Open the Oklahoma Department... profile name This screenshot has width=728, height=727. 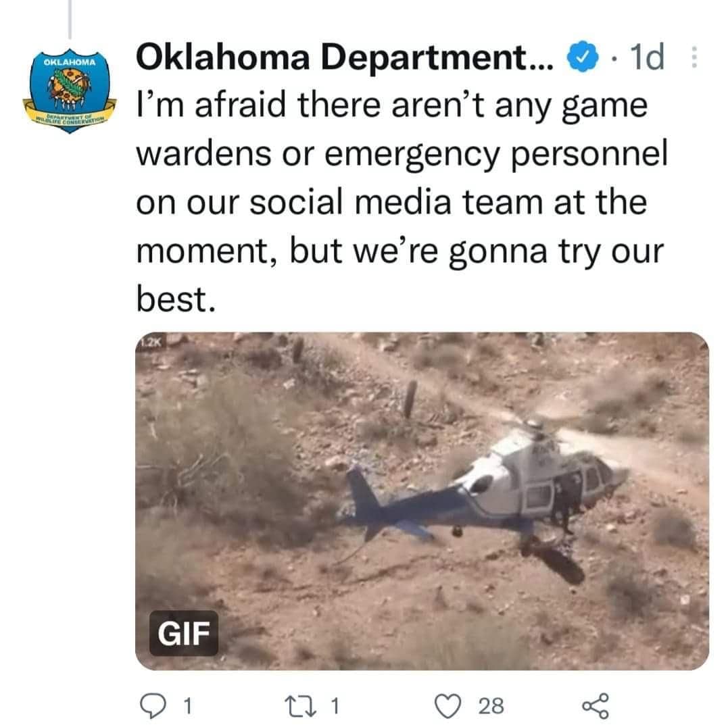click(345, 57)
